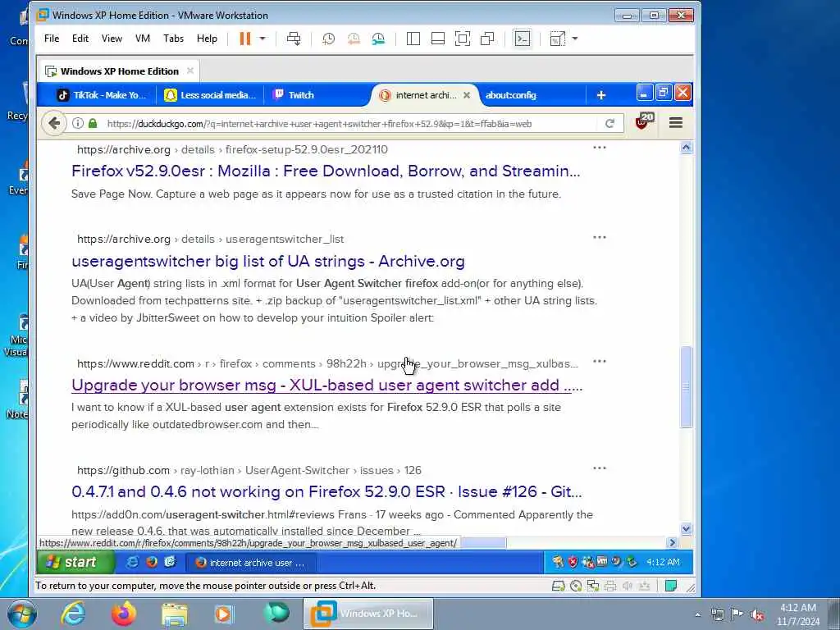Open the GitHub Issue #126 result link
The width and height of the screenshot is (840, 630).
pos(326,492)
